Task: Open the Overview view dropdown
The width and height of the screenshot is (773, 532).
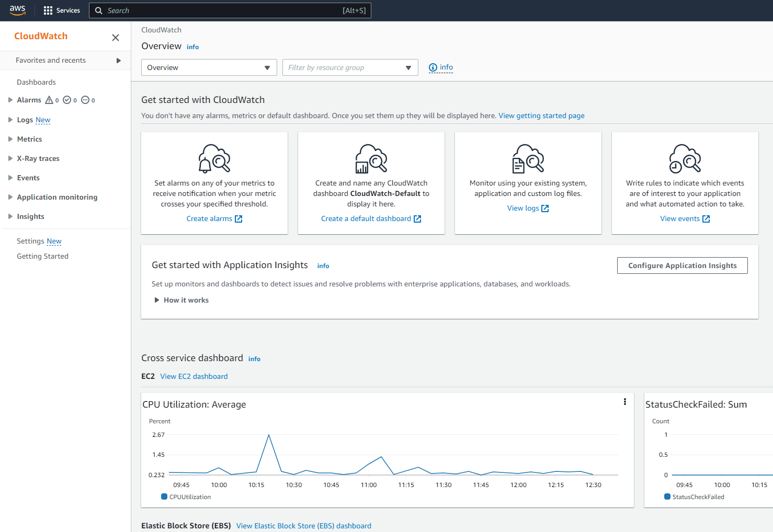Action: coord(209,67)
